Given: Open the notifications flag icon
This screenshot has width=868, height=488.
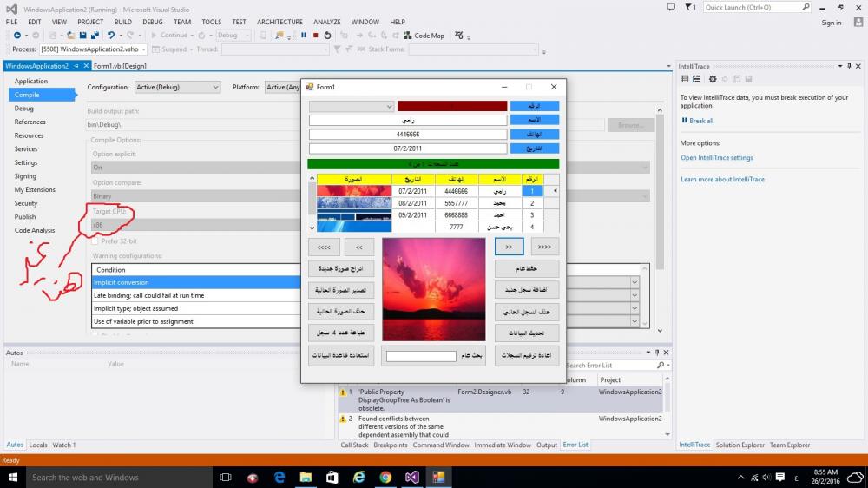Looking at the screenshot, I should point(688,7).
